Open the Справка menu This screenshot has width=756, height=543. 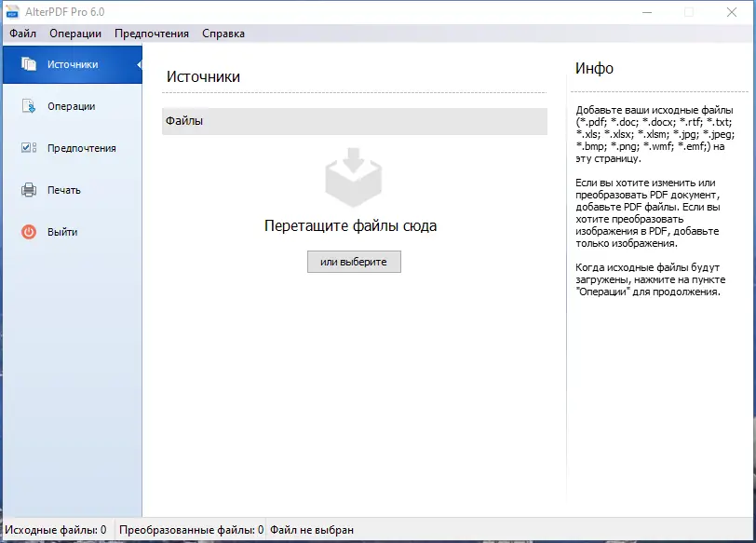[x=223, y=33]
